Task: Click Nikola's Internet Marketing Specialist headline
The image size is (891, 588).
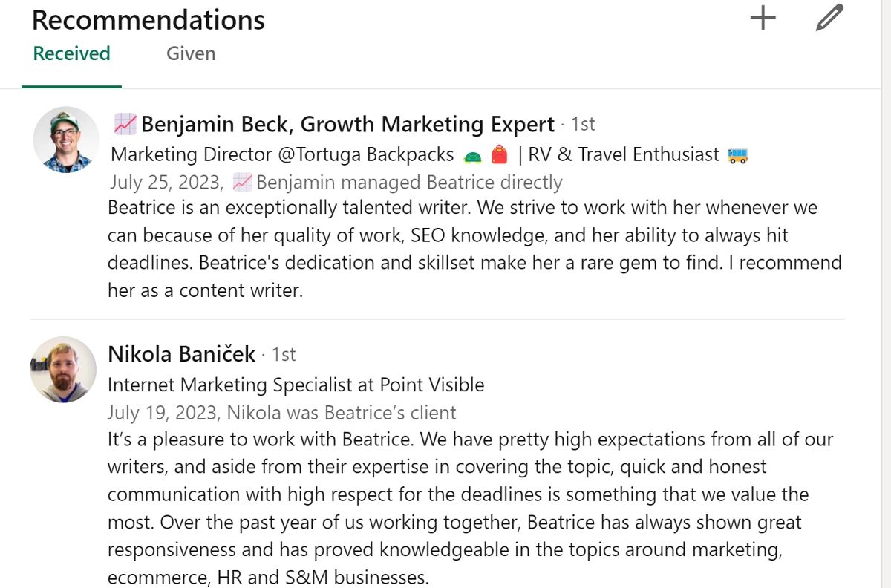Action: (x=296, y=385)
